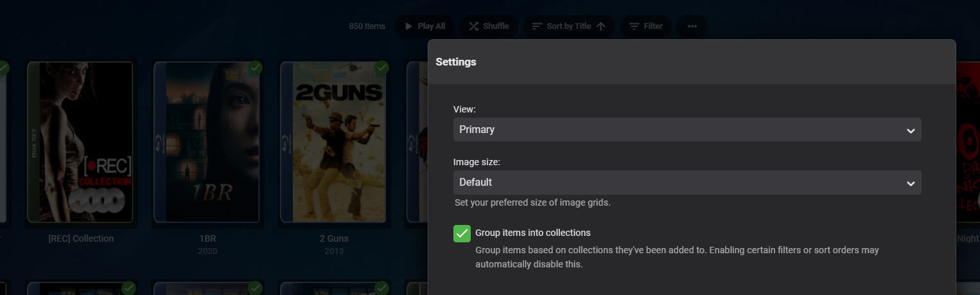Click the 2013 year under 2 Guns
Screen dimensions: 980x295
pos(334,251)
